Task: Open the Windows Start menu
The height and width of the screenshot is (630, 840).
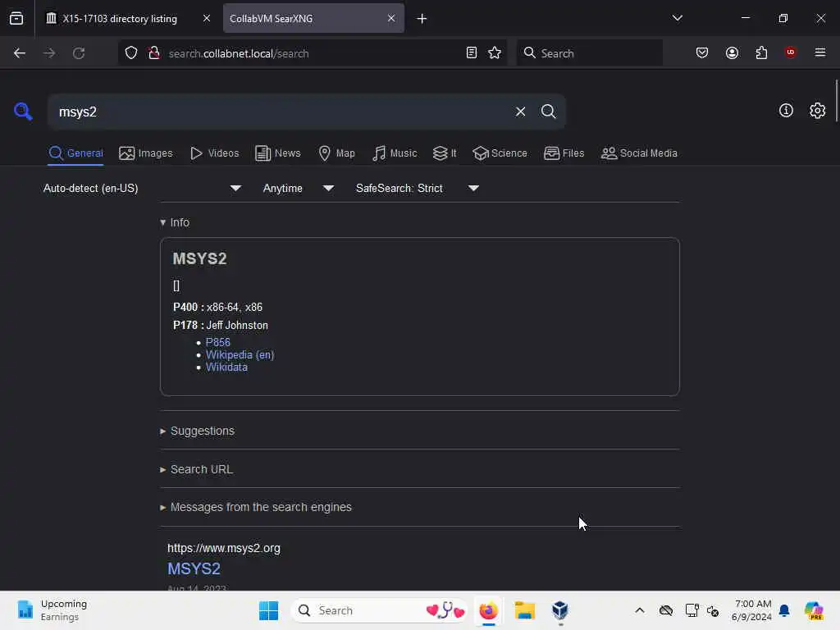Action: click(268, 610)
